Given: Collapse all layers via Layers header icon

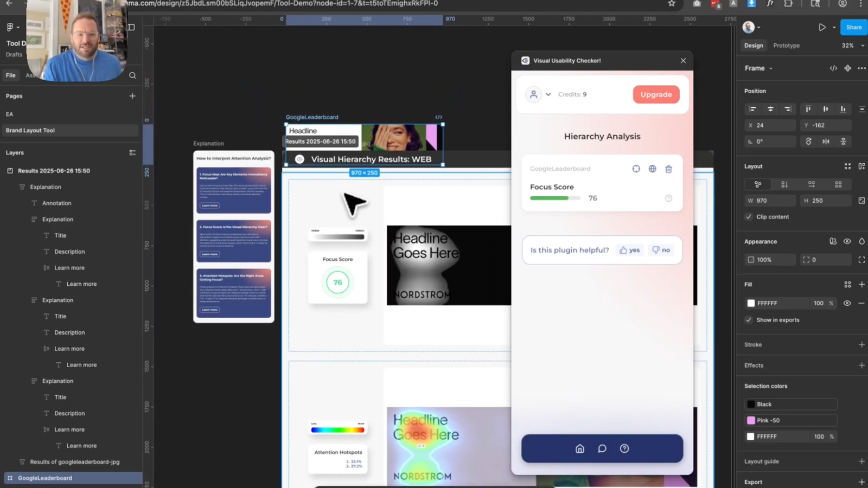Looking at the screenshot, I should (132, 153).
